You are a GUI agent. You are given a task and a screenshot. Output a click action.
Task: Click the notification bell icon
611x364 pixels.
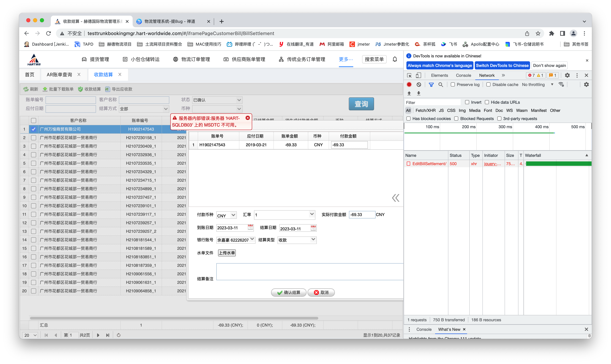(x=395, y=59)
